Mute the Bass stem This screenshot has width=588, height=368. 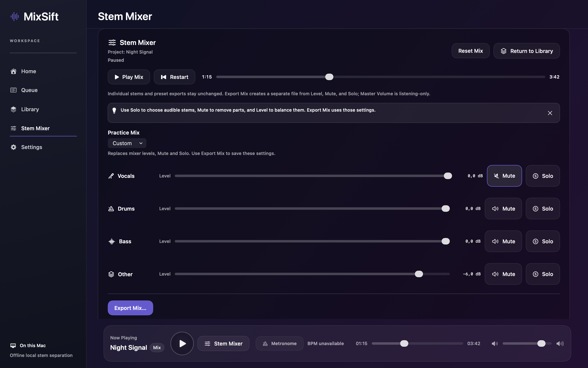[503, 241]
